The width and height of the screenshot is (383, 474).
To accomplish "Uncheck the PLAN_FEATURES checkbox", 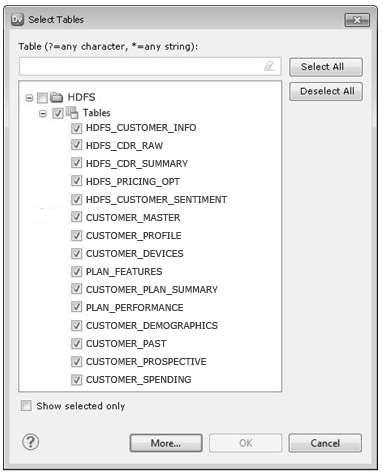I will 76,271.
